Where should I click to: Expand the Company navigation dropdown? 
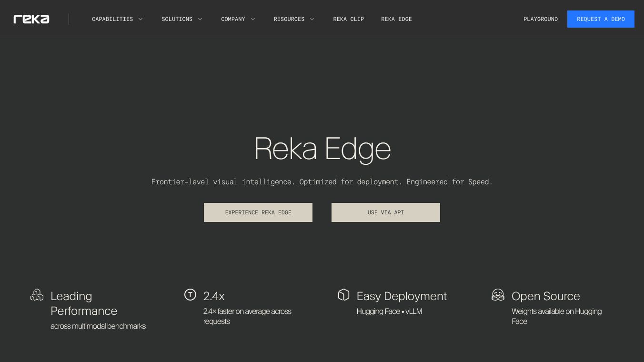tap(233, 19)
